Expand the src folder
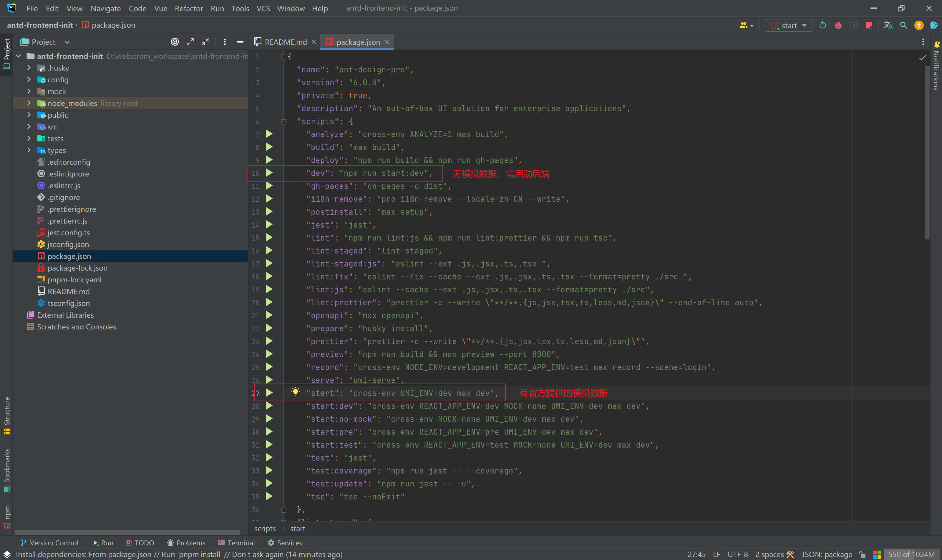This screenshot has height=560, width=942. pos(29,127)
